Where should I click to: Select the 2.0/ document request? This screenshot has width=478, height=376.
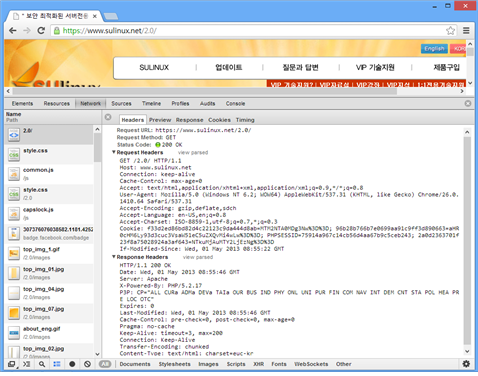tap(49, 135)
